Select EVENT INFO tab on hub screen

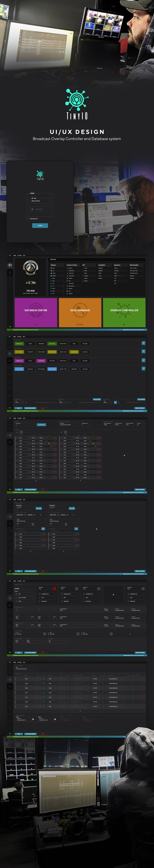point(53,260)
